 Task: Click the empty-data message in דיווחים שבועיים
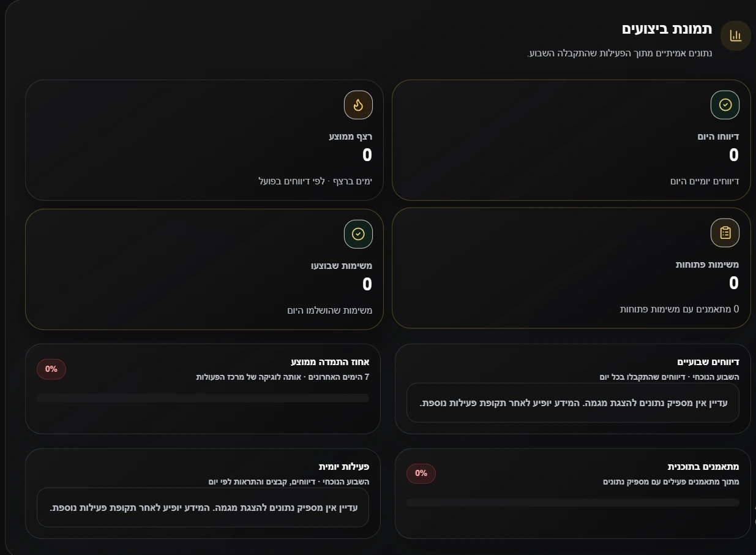(x=573, y=402)
